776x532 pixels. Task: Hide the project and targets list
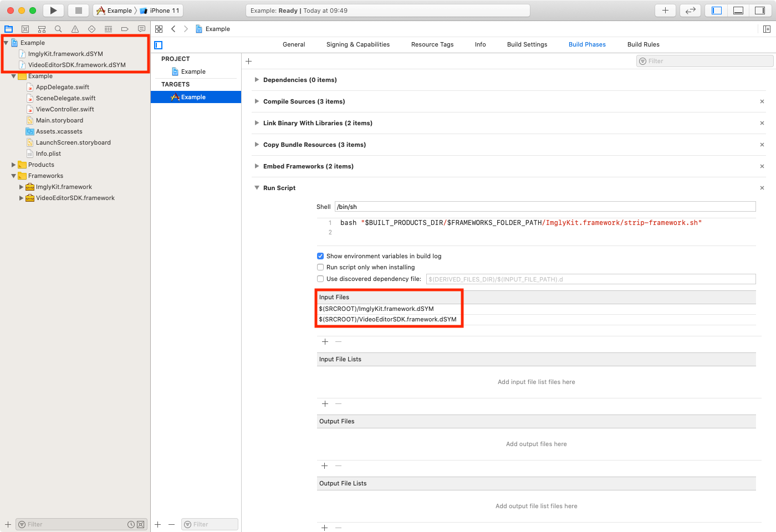159,45
